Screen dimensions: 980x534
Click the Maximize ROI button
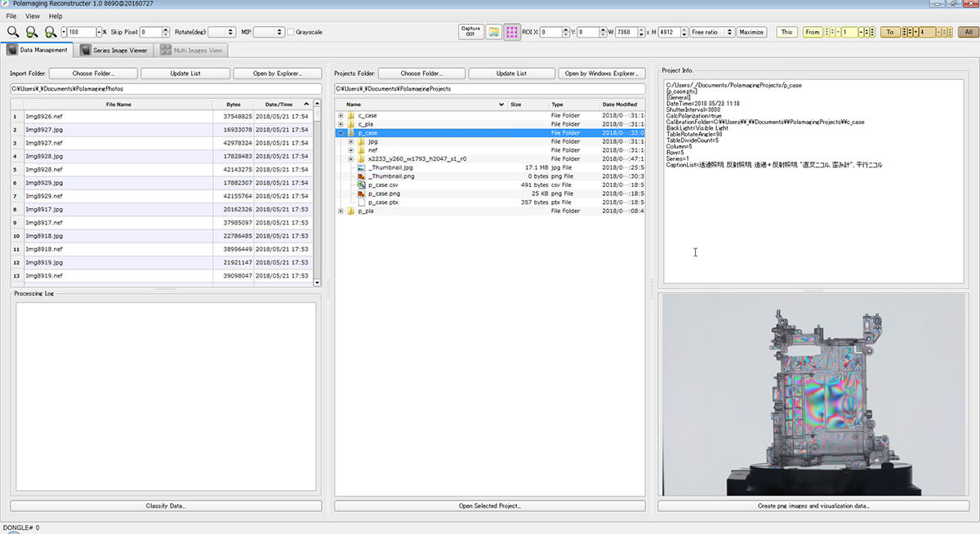pos(751,32)
